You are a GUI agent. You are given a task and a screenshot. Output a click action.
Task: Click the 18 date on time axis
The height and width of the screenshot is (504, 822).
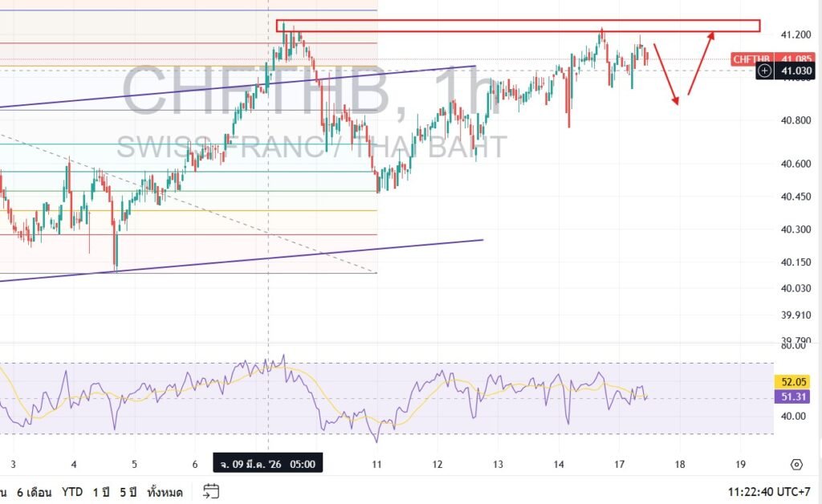(680, 464)
